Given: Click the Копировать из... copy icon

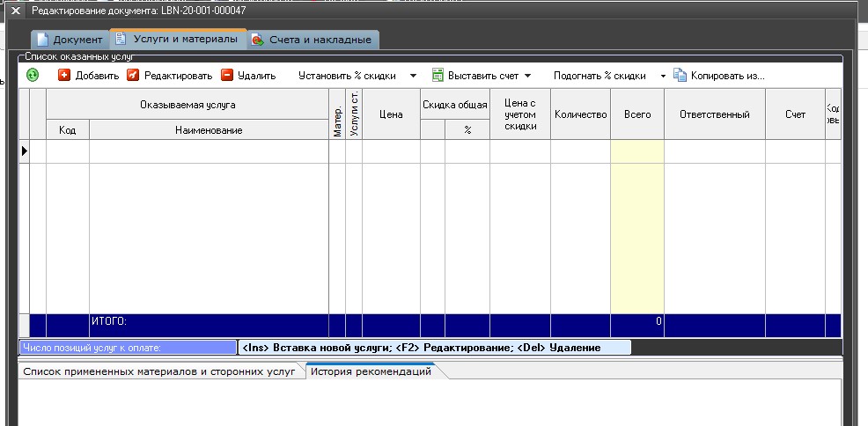Looking at the screenshot, I should (680, 76).
